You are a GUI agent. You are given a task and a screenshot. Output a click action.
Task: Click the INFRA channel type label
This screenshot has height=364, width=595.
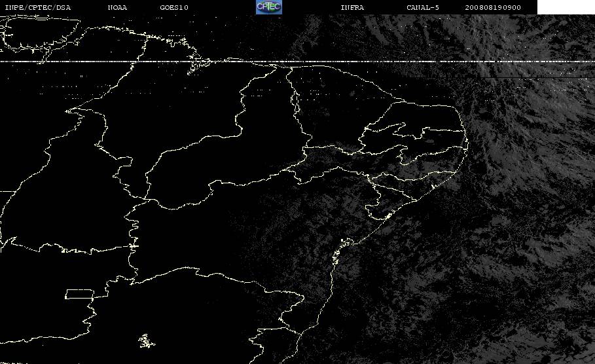pyautogui.click(x=352, y=8)
